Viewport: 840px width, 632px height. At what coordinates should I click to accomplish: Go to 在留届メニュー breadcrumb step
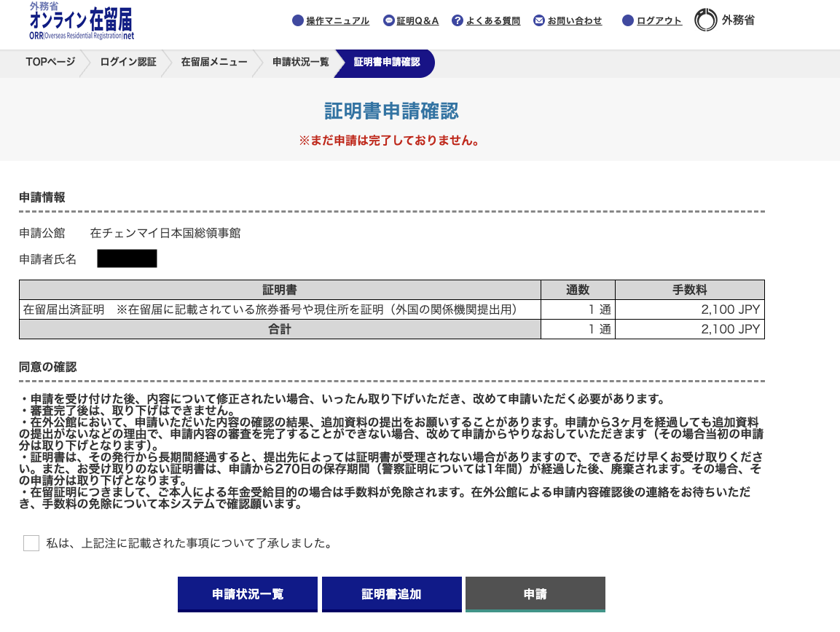(214, 62)
